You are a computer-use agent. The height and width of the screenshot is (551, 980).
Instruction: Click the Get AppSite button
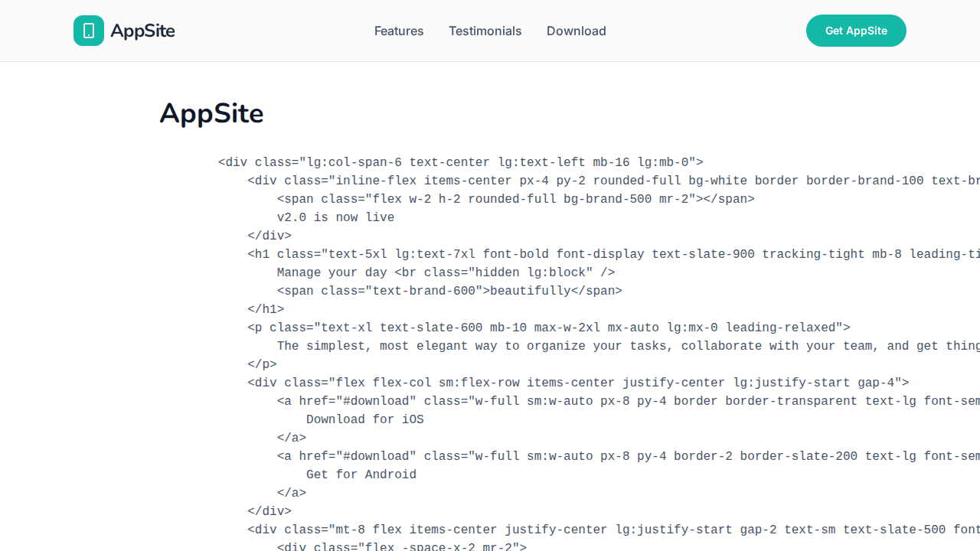pyautogui.click(x=856, y=31)
